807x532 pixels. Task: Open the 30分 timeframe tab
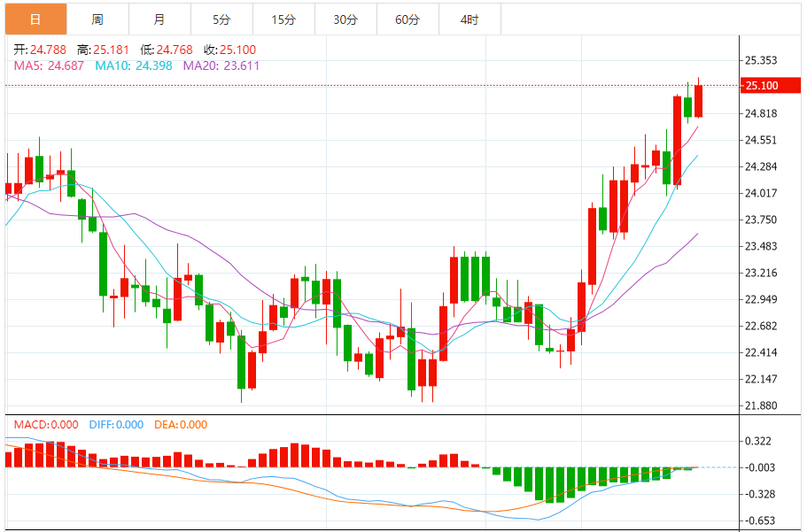(x=345, y=19)
